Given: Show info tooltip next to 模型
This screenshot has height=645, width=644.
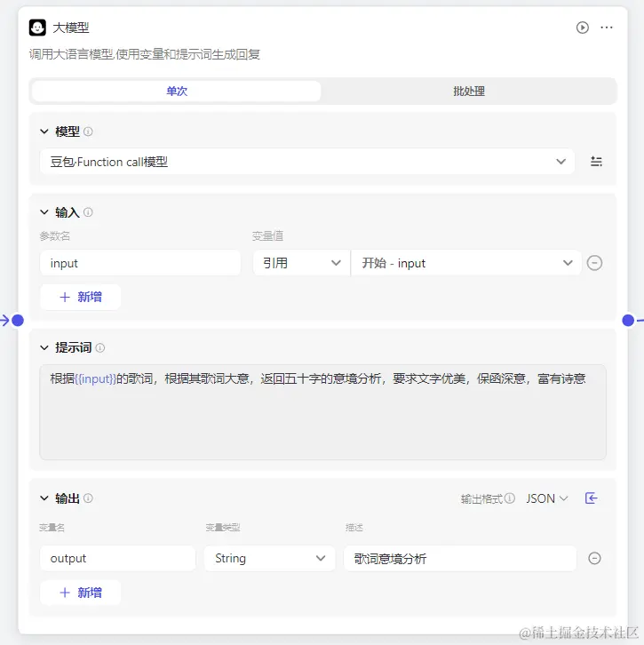Looking at the screenshot, I should pyautogui.click(x=88, y=131).
